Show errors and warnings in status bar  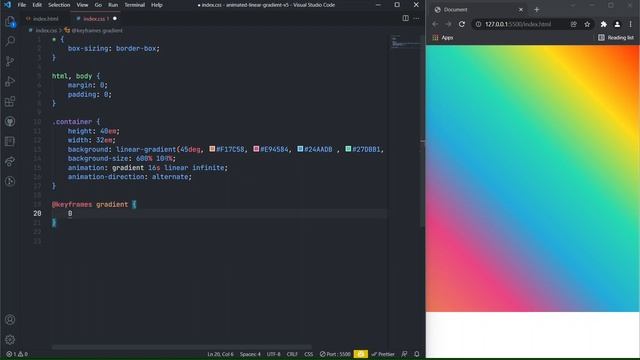coord(17,354)
